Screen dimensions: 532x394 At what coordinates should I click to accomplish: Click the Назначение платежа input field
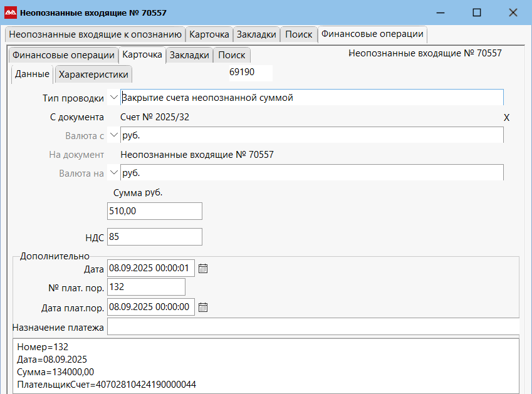(x=313, y=327)
